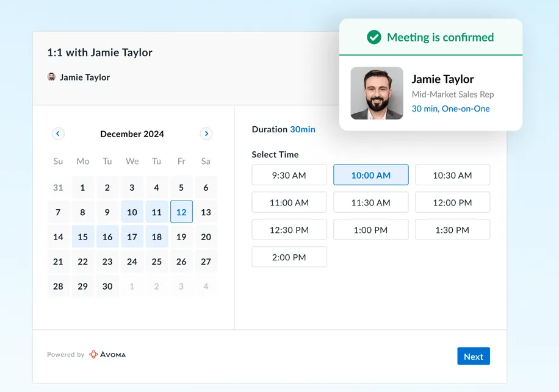559x392 pixels.
Task: Click the green checkmark confirmation icon
Action: coord(374,37)
